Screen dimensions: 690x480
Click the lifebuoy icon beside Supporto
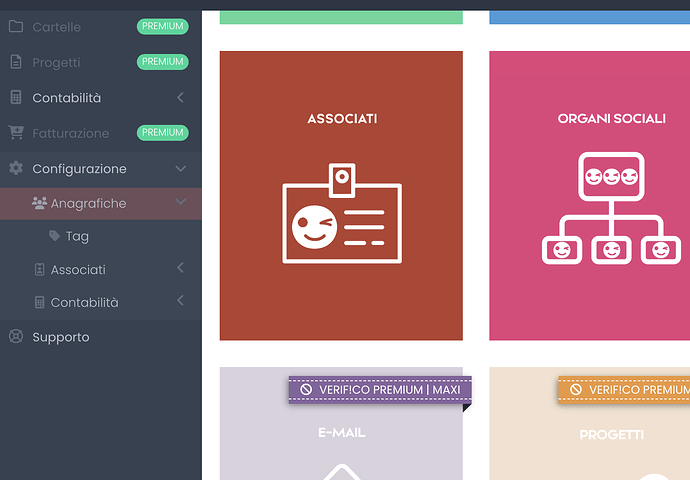coord(15,337)
